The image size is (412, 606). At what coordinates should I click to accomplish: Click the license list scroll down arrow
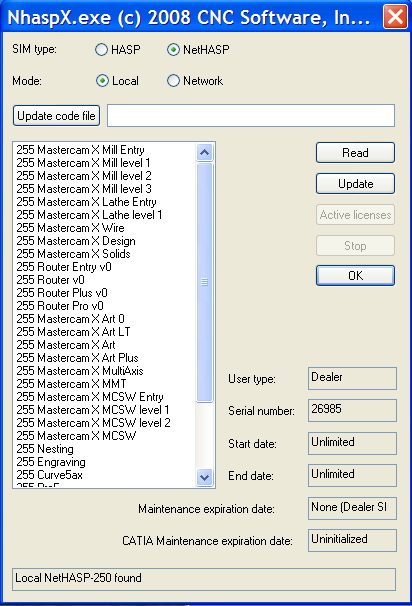[204, 477]
